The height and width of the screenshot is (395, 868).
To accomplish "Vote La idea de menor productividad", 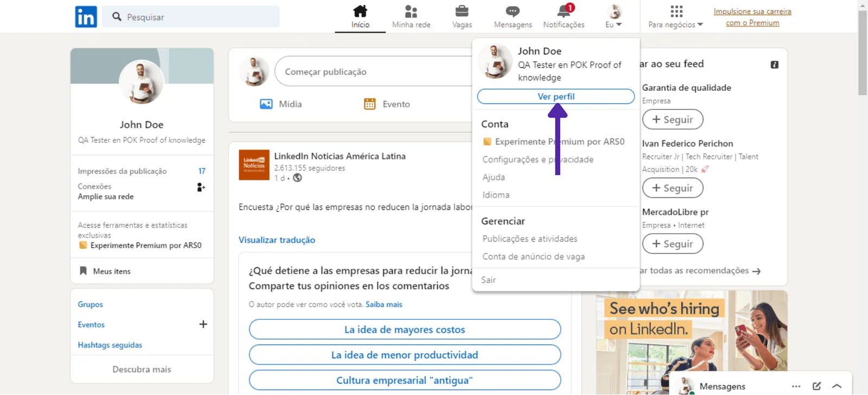I will point(405,355).
